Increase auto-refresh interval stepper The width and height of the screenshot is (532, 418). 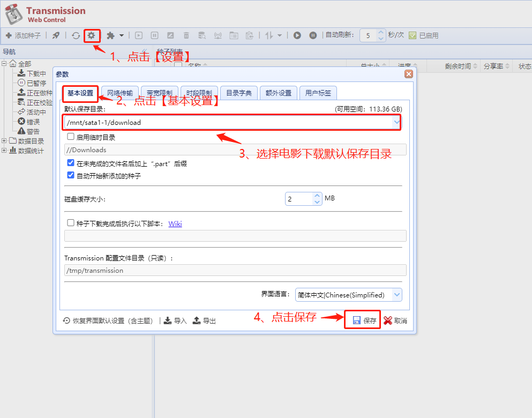[x=381, y=32]
